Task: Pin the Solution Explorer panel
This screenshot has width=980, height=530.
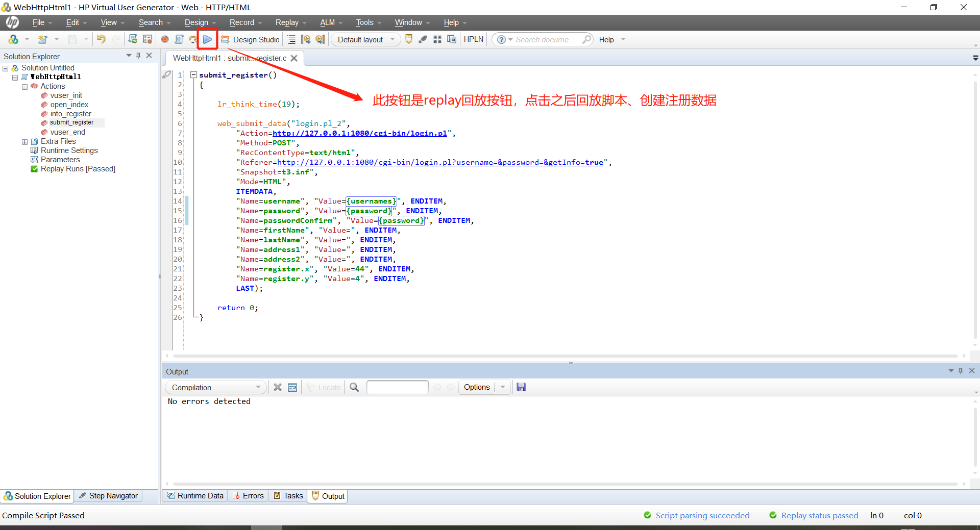Action: (138, 56)
